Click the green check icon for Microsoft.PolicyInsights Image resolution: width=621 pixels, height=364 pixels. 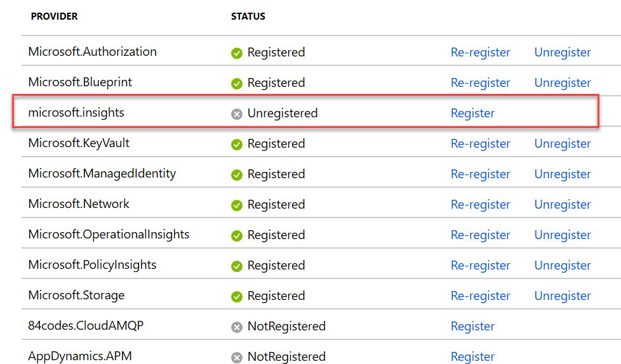(x=237, y=266)
